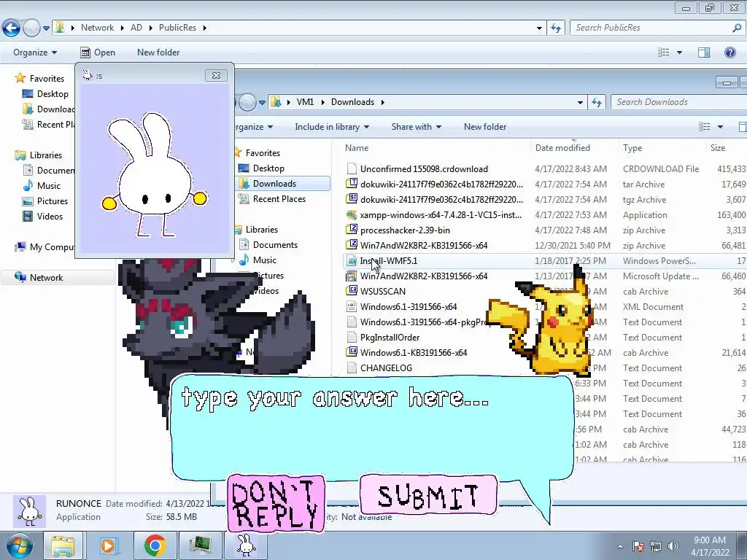Toggle preview pane in PublicRes window
The width and height of the screenshot is (747, 560).
tap(704, 52)
